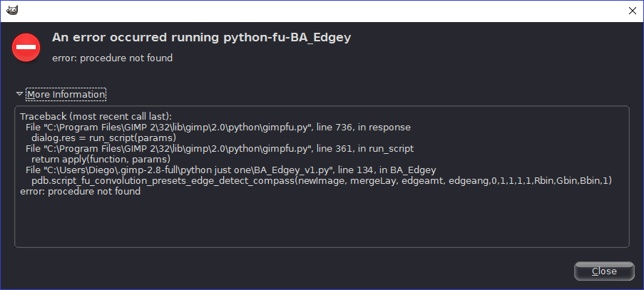Click traceback line mentioning line 736, in response
644x290 pixels.
tap(218, 127)
